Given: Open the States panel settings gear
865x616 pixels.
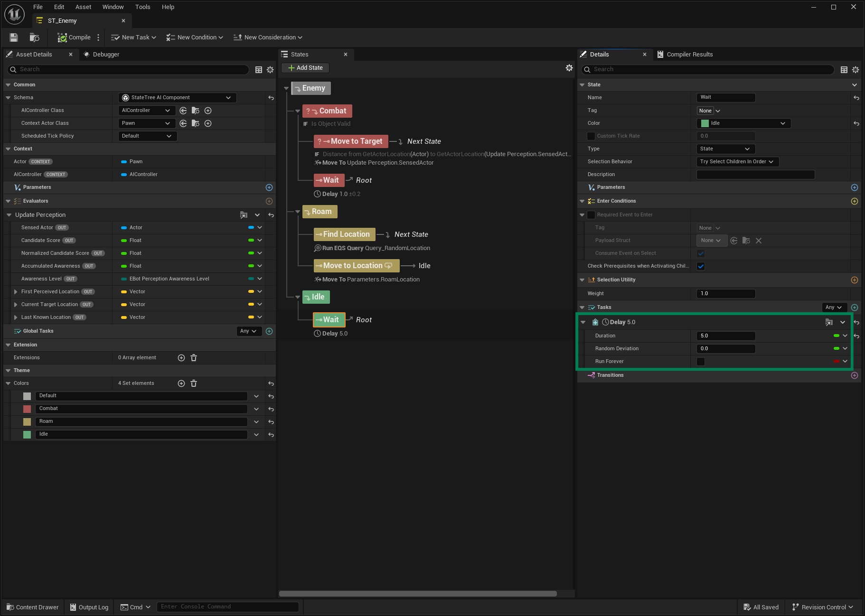Looking at the screenshot, I should 569,68.
